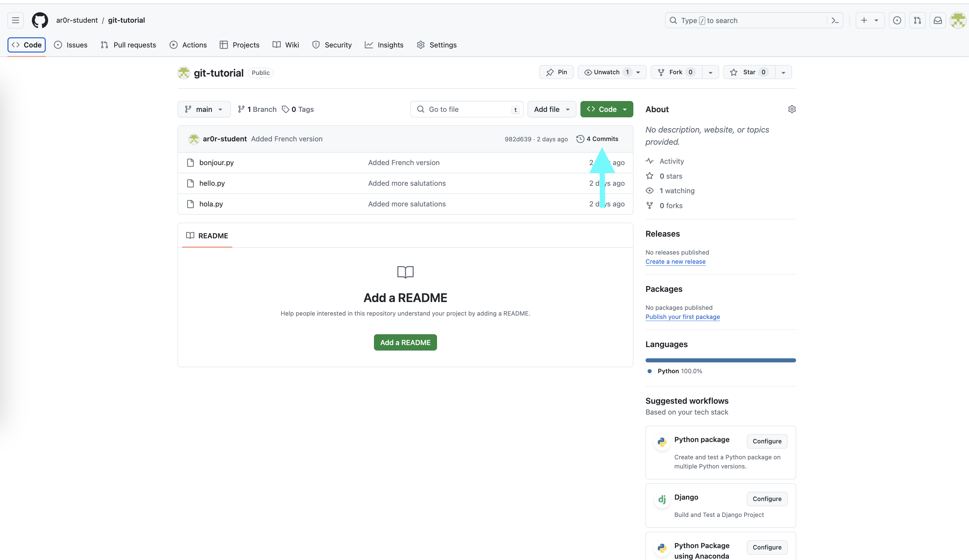Click the repository avatar next to git-tutorial title
This screenshot has width=969, height=560.
[184, 73]
